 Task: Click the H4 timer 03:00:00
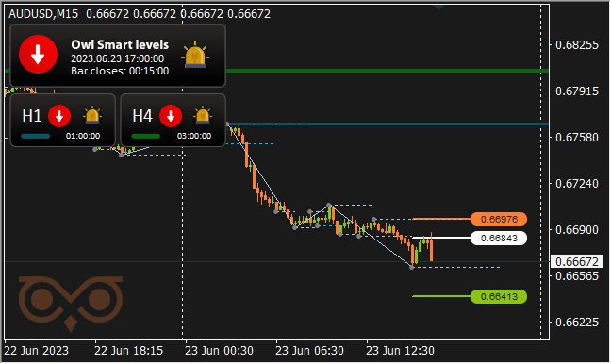[x=194, y=136]
